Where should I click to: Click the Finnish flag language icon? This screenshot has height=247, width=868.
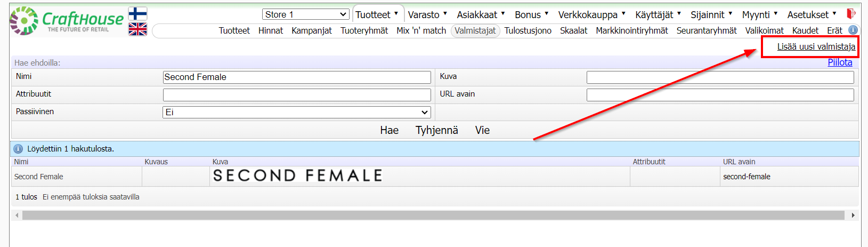(137, 14)
